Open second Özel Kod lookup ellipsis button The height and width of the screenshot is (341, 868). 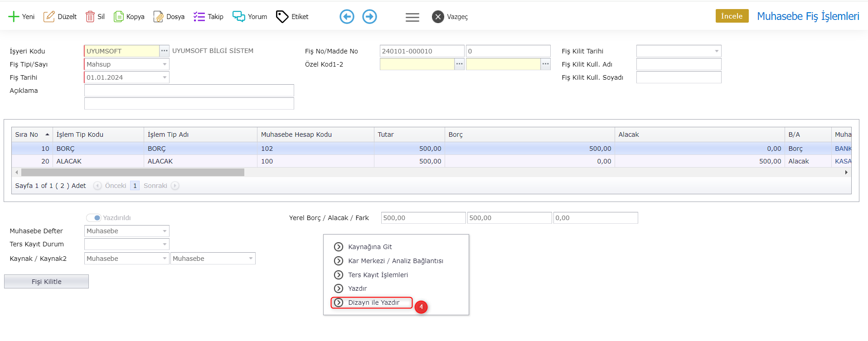546,64
